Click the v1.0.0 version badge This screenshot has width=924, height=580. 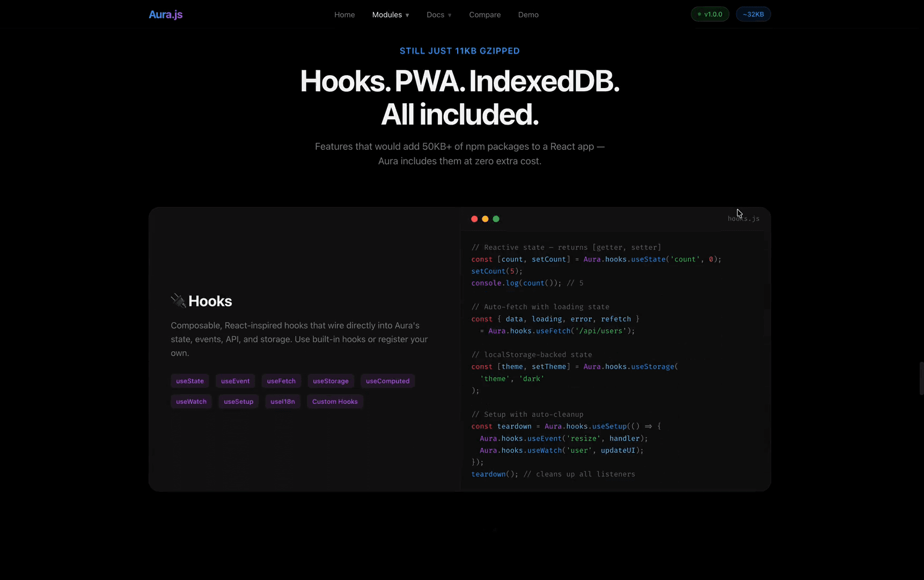[709, 14]
